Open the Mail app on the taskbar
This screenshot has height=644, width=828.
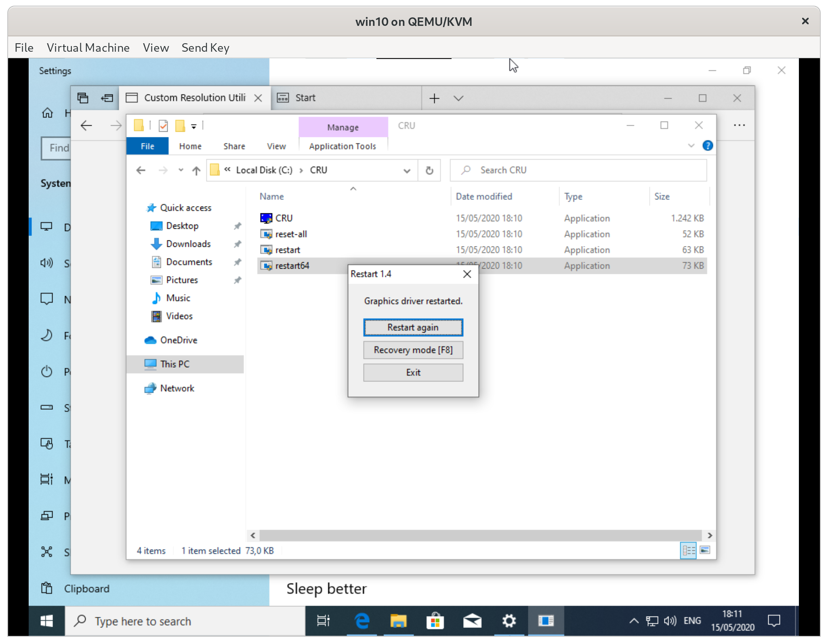(x=473, y=621)
